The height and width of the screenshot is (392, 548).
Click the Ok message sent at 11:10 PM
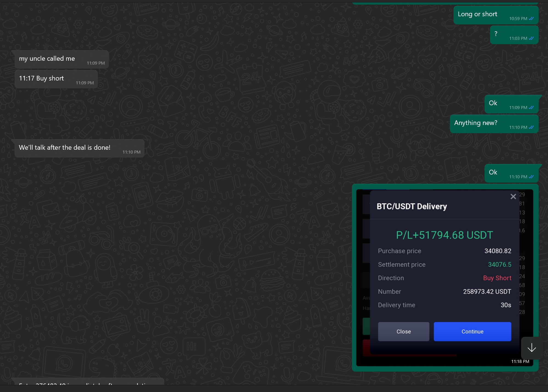(493, 173)
